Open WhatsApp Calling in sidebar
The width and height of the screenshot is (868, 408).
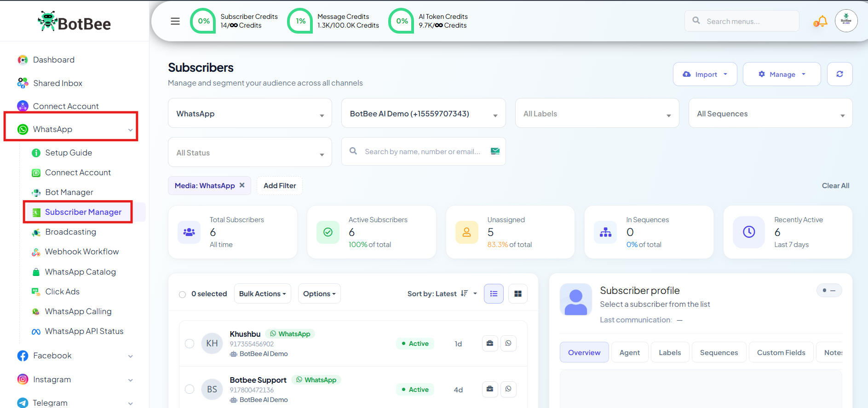tap(72, 311)
